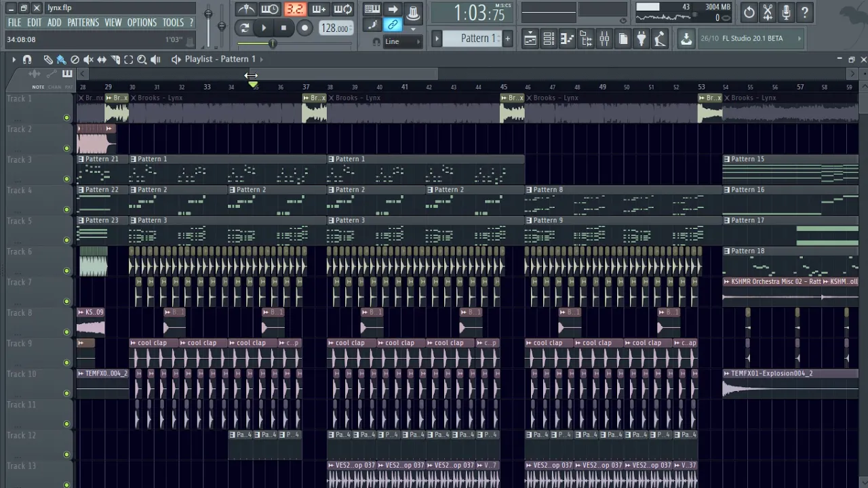Select the Slip tool
Image resolution: width=868 pixels, height=488 pixels.
[102, 60]
